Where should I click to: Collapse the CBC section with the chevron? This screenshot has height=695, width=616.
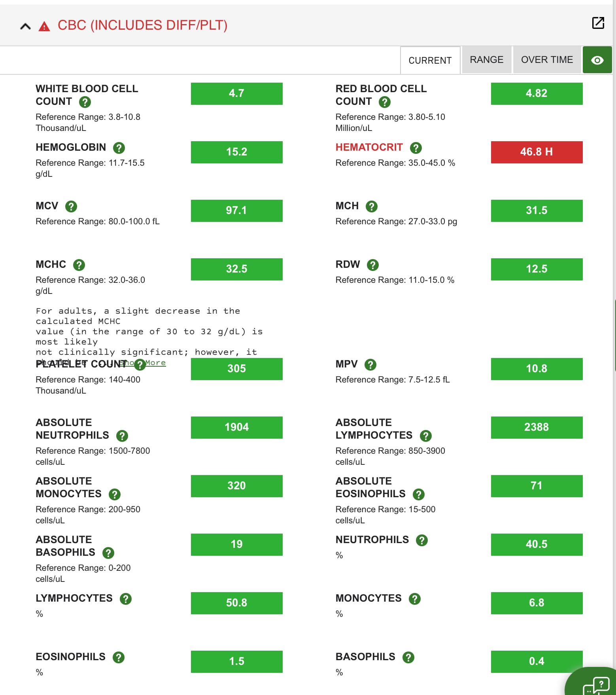click(x=25, y=27)
